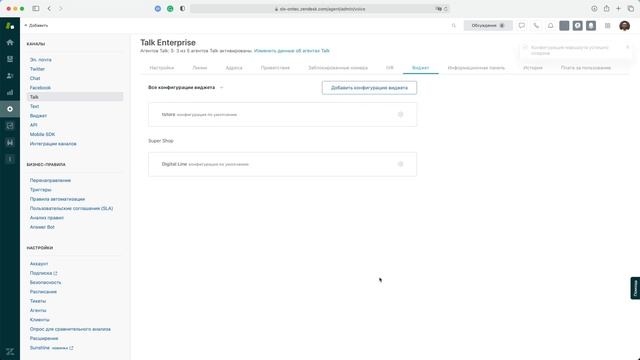Viewport: 640px width, 360px height.
Task: Open the Reporting bar-chart icon
Action: (10, 92)
